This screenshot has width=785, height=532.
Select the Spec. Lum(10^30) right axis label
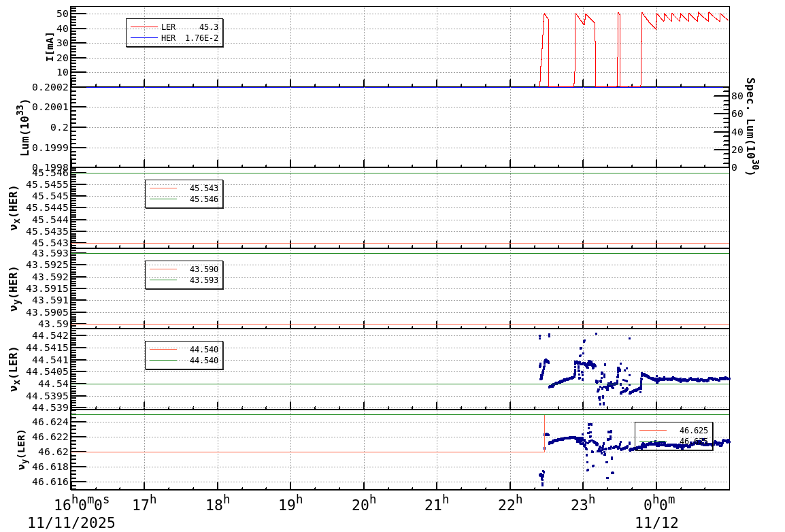click(750, 126)
